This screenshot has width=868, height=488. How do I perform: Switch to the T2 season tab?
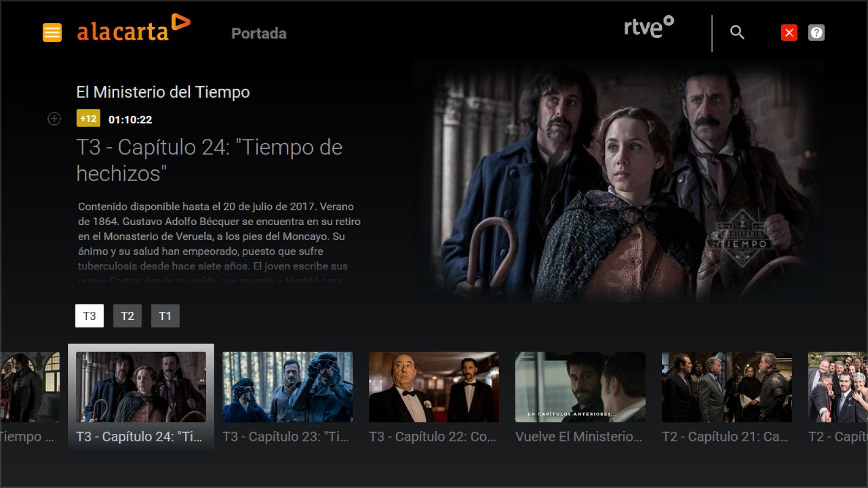127,316
